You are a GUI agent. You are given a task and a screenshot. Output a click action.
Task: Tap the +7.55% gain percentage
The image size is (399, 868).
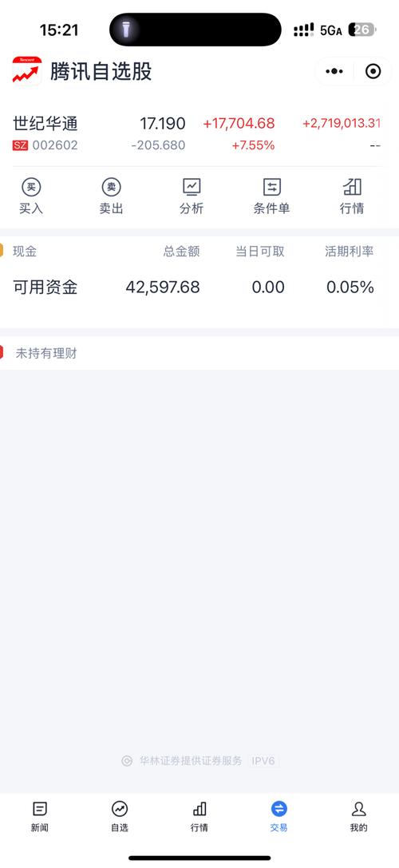(x=253, y=145)
